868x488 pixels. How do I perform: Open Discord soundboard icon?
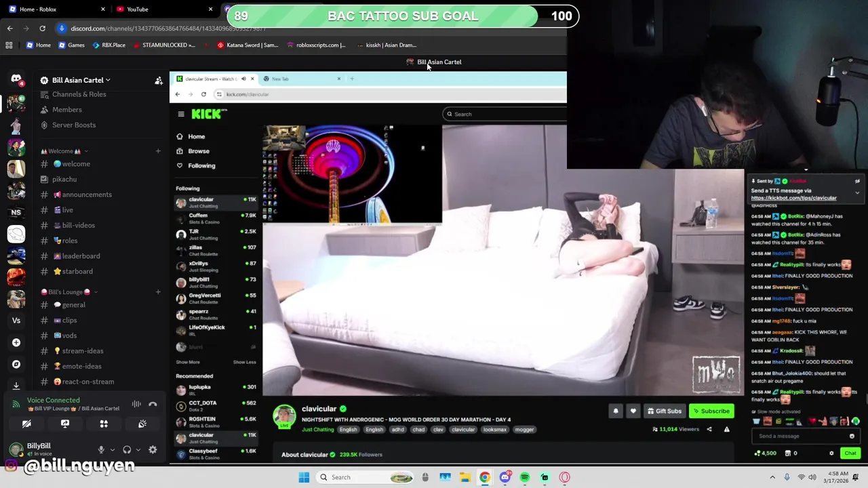coord(142,424)
